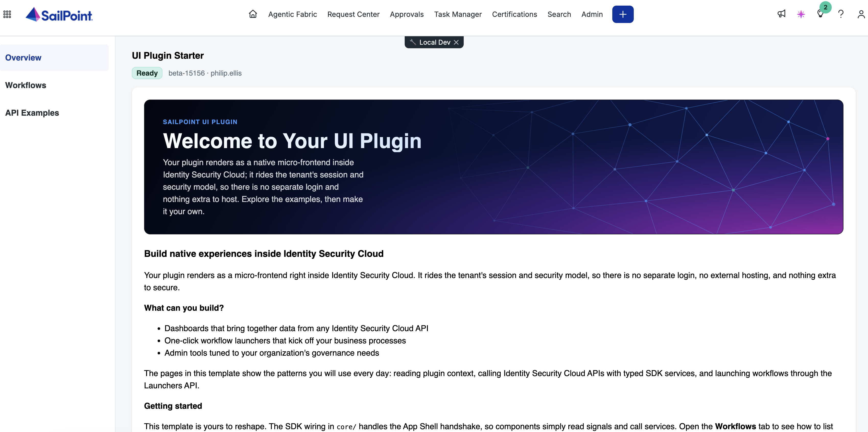The image size is (868, 432).
Task: Open Search in top navigation
Action: pyautogui.click(x=559, y=14)
